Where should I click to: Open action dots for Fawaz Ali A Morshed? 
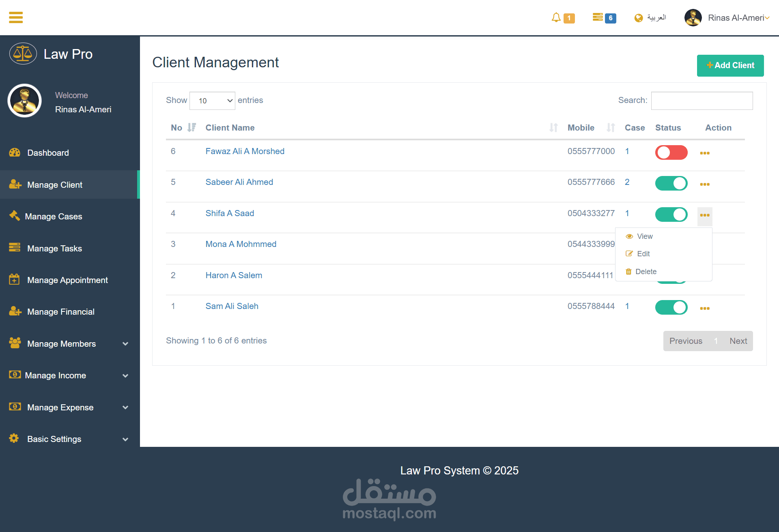[x=705, y=153]
